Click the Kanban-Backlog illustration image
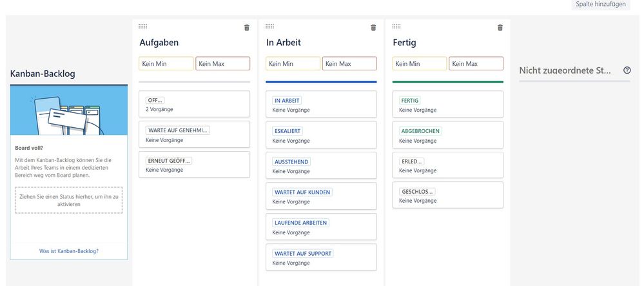Viewport: 644px width, 286px height. (x=69, y=110)
